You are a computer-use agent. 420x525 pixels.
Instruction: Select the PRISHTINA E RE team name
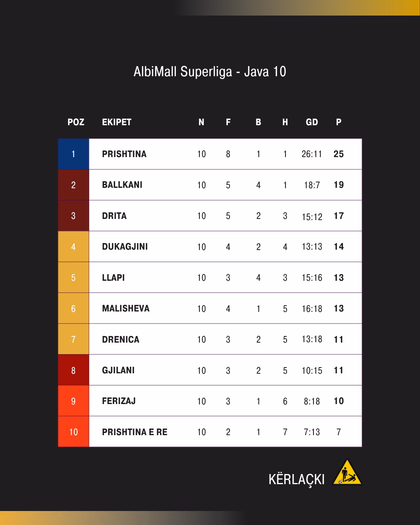(135, 432)
